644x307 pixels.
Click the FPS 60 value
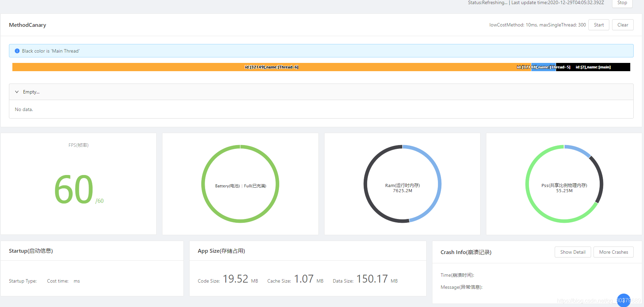tap(74, 189)
